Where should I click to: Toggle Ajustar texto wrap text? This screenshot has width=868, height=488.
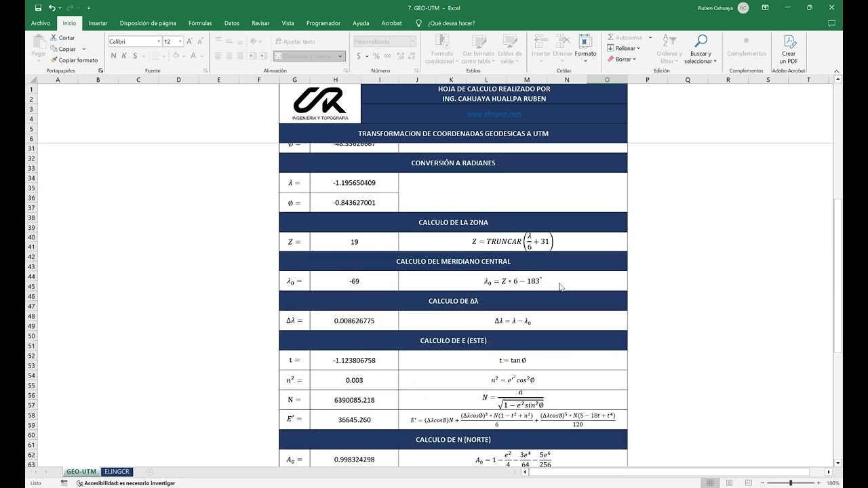tap(296, 41)
